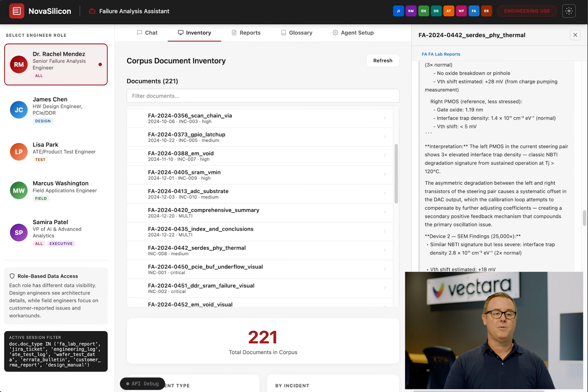Expand FA-2024-0413_adc_substrate chevron
Image resolution: width=588 pixels, height=392 pixels.
[x=385, y=193]
